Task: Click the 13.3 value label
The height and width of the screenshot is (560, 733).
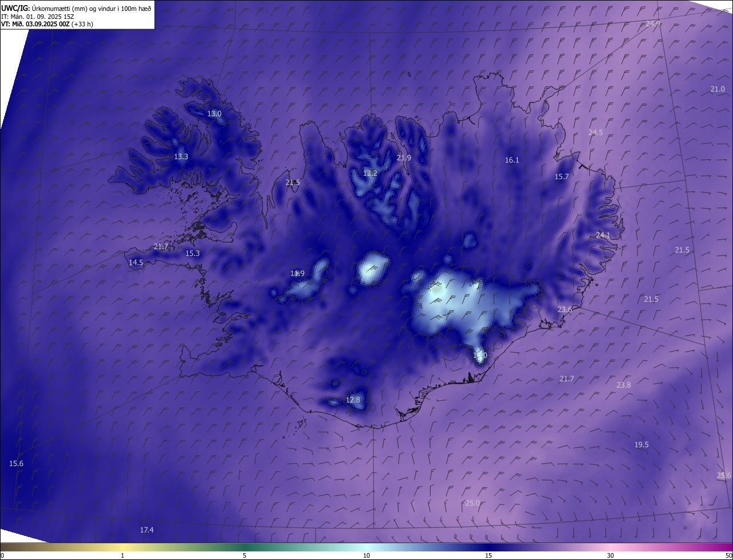Action: 181,156
